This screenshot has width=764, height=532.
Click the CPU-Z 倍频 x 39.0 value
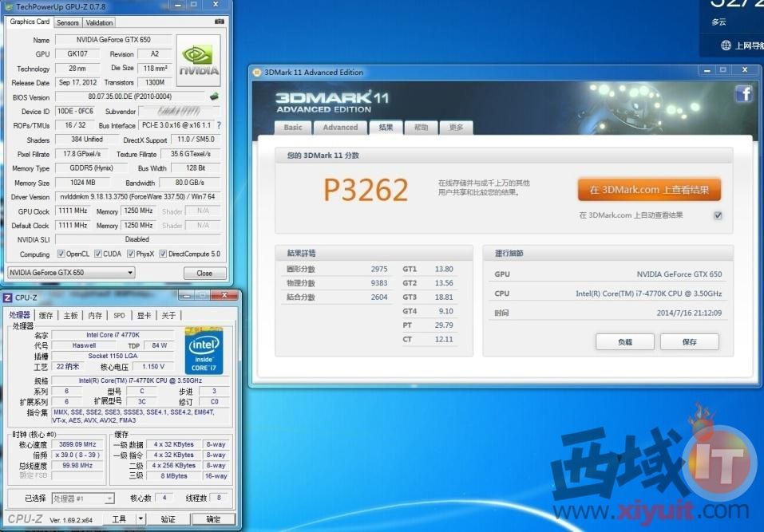[x=78, y=455]
